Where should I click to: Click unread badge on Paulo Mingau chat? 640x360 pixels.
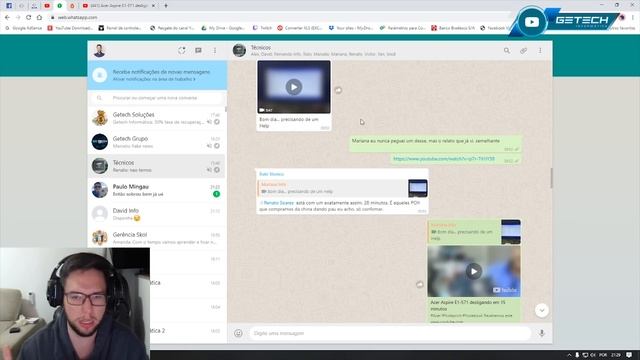pos(216,194)
